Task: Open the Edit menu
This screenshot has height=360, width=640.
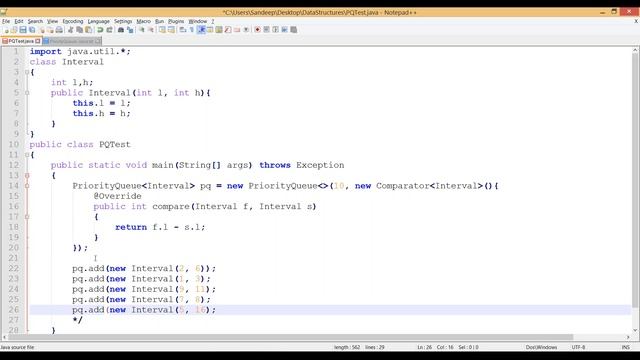Action: [x=19, y=21]
